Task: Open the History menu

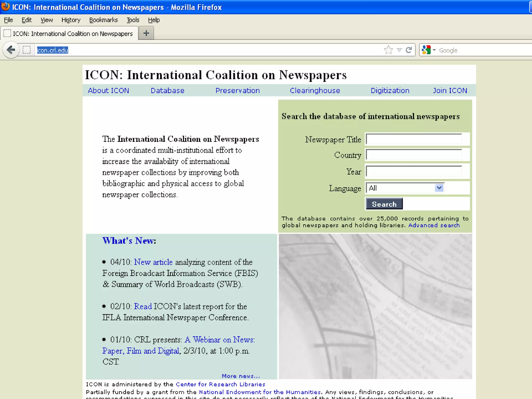Action: tap(71, 20)
